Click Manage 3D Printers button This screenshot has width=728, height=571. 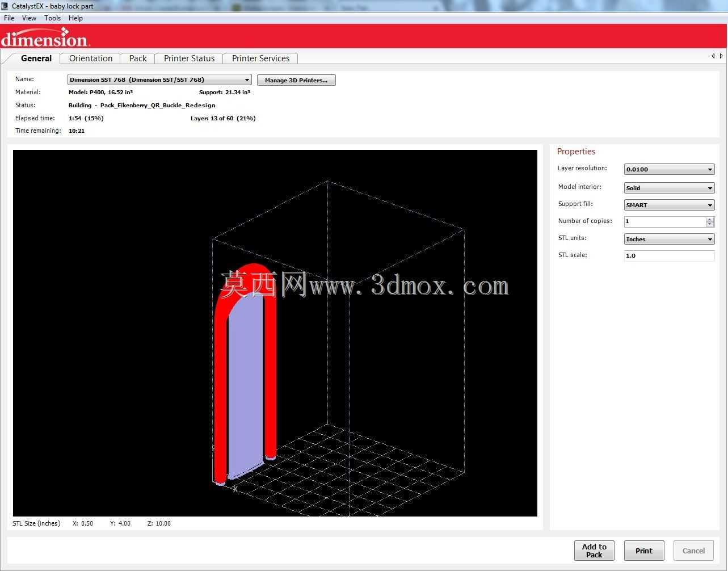pos(296,80)
